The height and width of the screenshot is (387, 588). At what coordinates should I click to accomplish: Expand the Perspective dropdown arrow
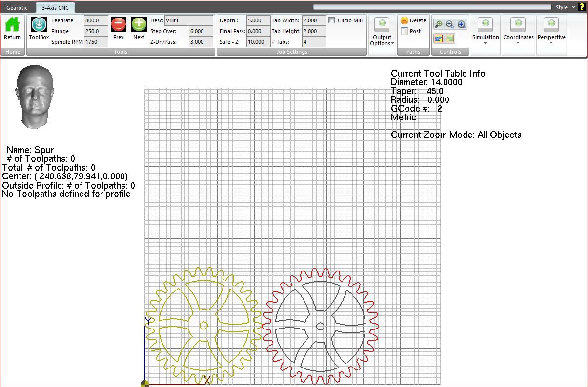pyautogui.click(x=551, y=43)
